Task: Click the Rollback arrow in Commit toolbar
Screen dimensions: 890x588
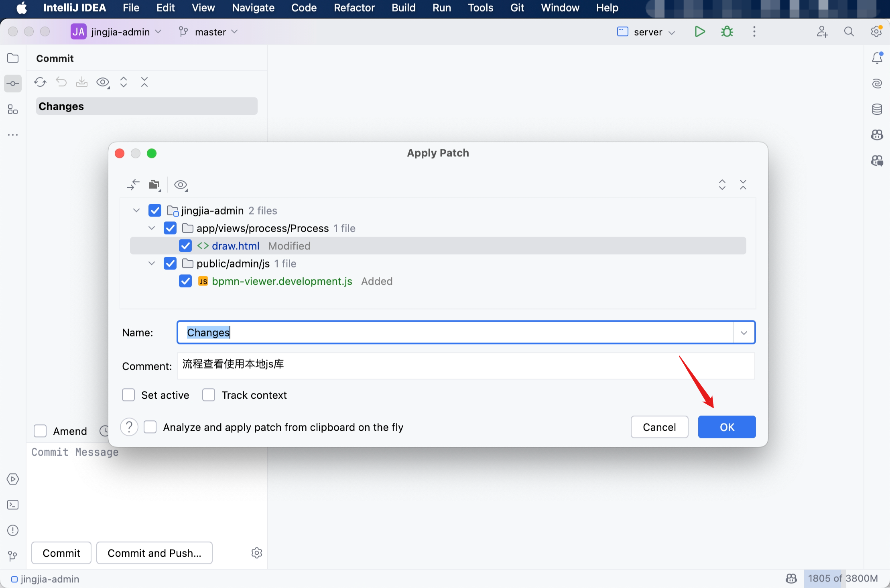Action: (x=61, y=82)
